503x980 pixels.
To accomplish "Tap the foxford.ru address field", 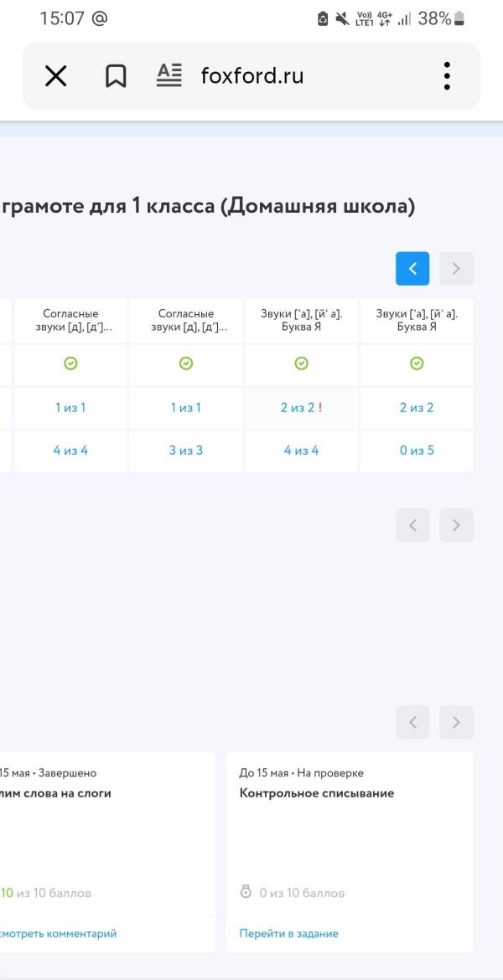I will pyautogui.click(x=251, y=77).
